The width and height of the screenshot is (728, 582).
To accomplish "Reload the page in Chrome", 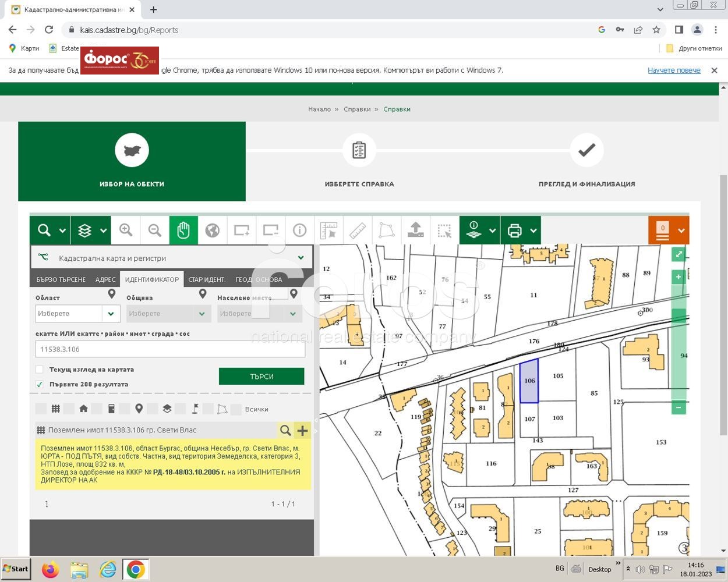I will click(49, 30).
